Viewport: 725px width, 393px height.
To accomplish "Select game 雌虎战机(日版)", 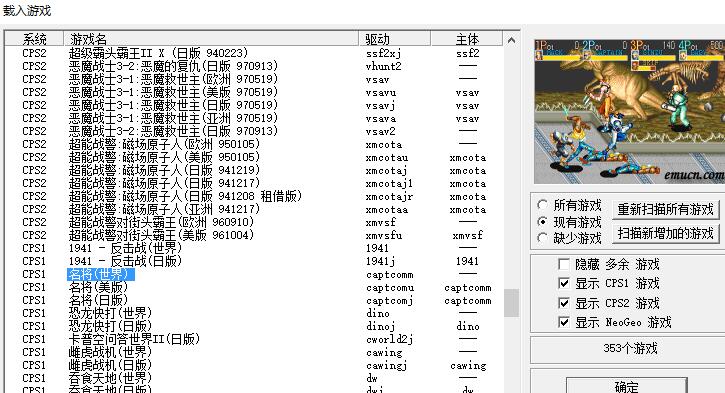I will point(110,365).
